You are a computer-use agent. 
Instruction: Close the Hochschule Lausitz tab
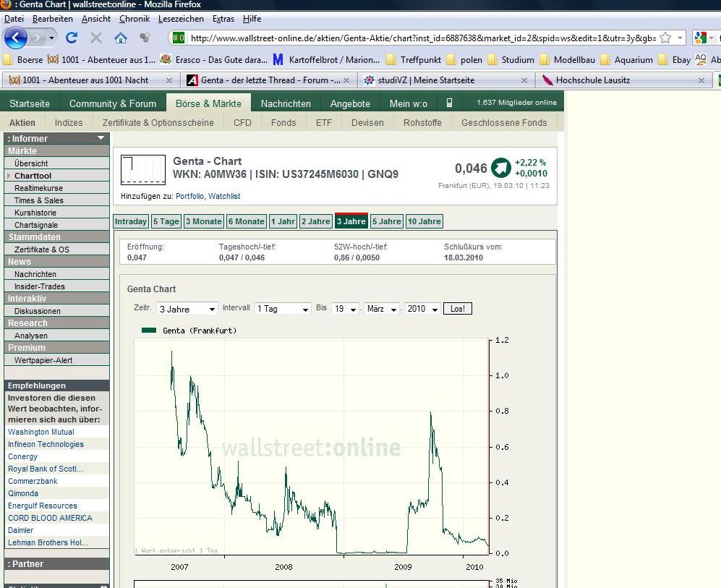(x=701, y=80)
